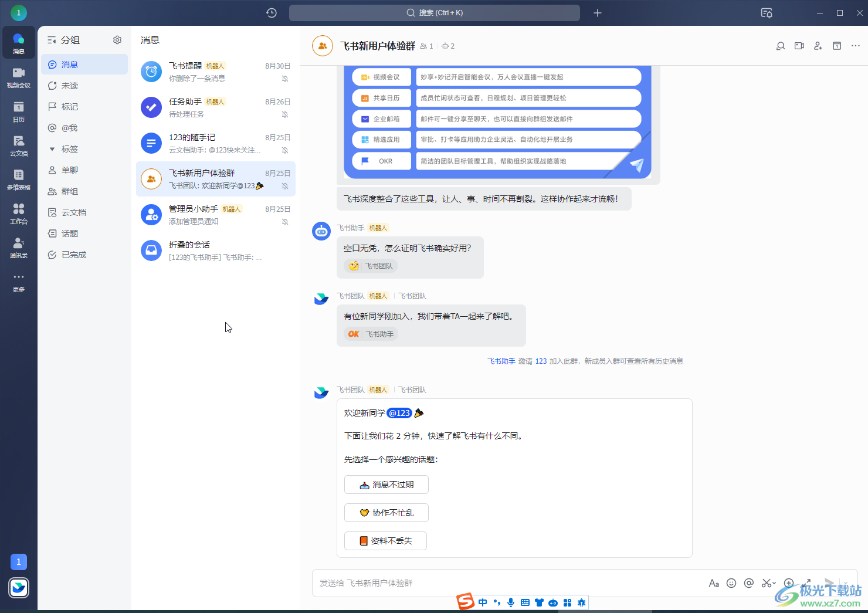Open the 消息 tab in the left navigation bar
The image size is (868, 613).
tap(19, 43)
